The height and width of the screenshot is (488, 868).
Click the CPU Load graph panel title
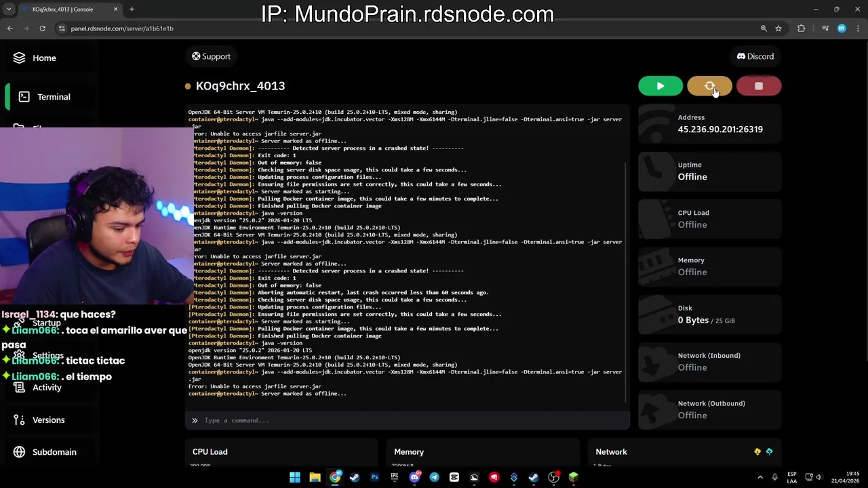pos(210,452)
